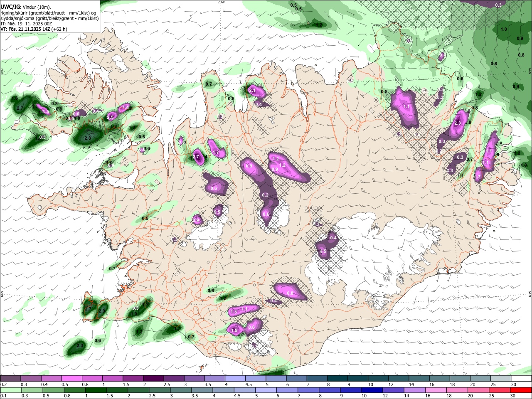Viewport: 532px width, 399px height.
Task: Click the '2.8' precipitation value on map
Action: coord(88,138)
